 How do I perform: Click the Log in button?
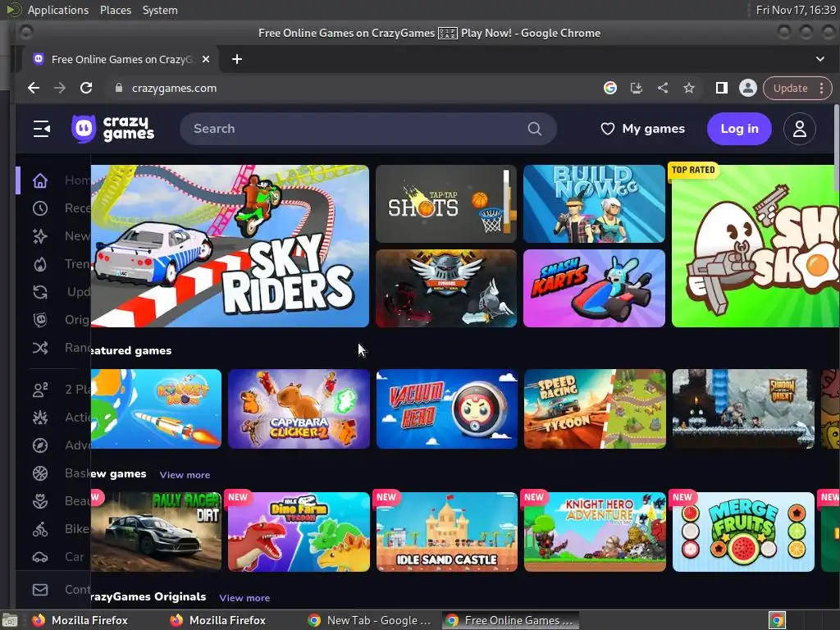point(739,129)
